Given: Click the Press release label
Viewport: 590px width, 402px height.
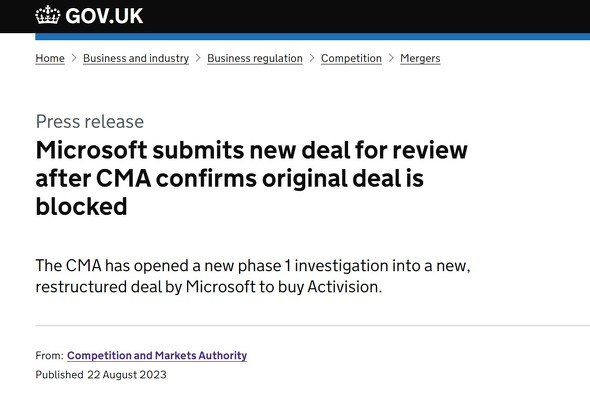Looking at the screenshot, I should 90,122.
